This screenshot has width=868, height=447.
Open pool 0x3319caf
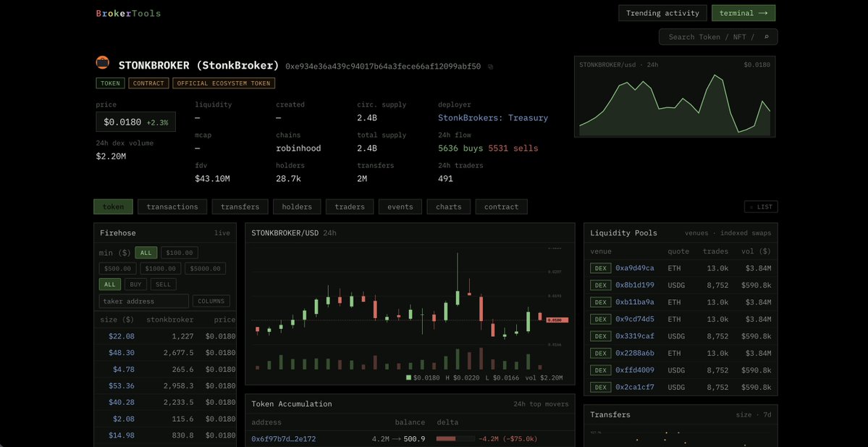point(634,336)
